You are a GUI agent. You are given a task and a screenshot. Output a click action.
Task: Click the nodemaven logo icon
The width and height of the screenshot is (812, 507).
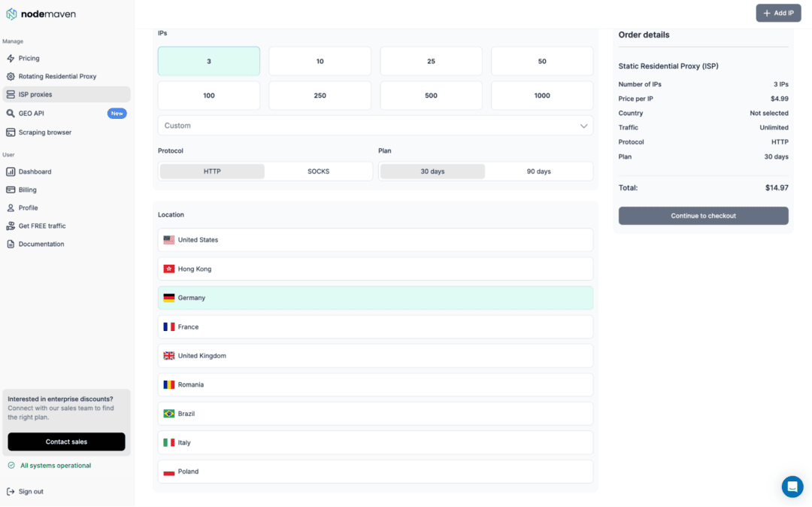pos(11,14)
